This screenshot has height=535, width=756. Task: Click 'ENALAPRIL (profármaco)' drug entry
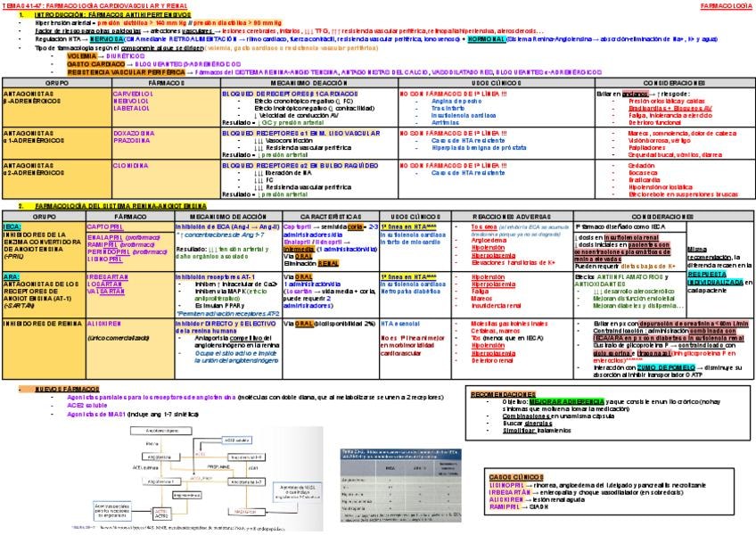(123, 237)
